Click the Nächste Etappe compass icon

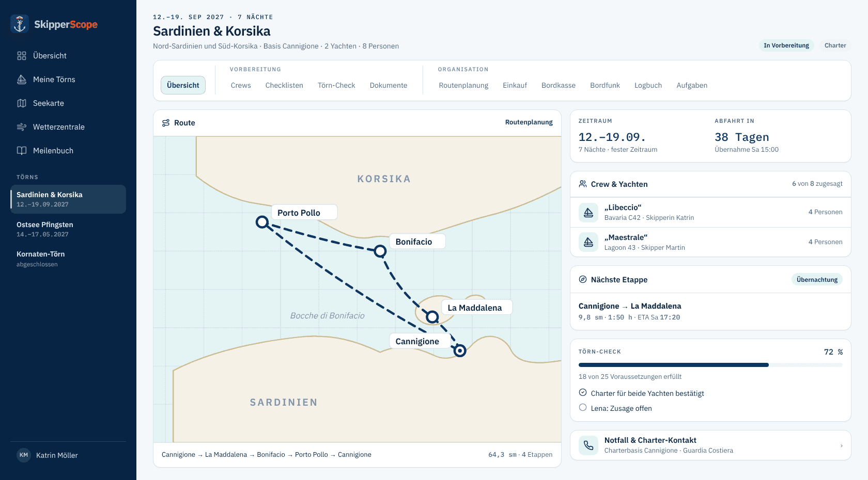pyautogui.click(x=583, y=279)
